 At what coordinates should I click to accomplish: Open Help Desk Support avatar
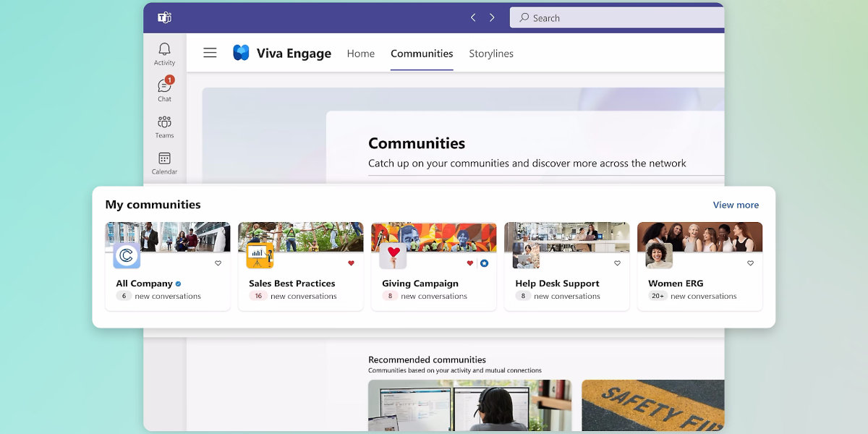tap(526, 255)
